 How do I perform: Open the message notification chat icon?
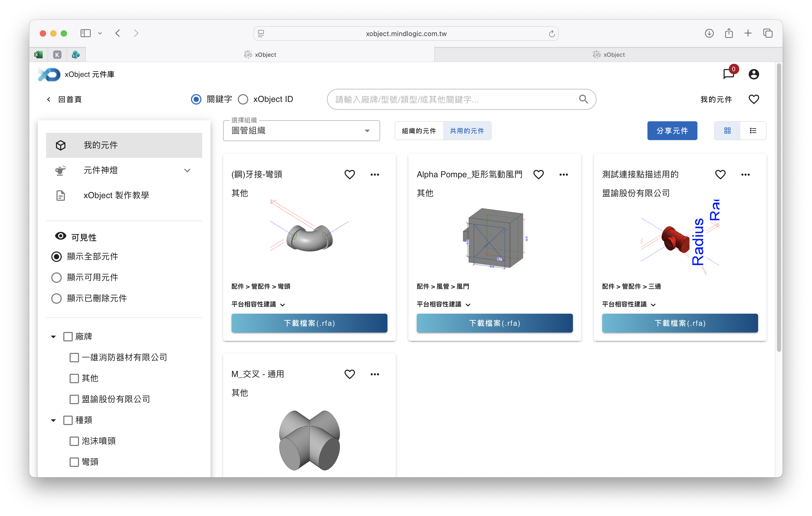[x=728, y=74]
